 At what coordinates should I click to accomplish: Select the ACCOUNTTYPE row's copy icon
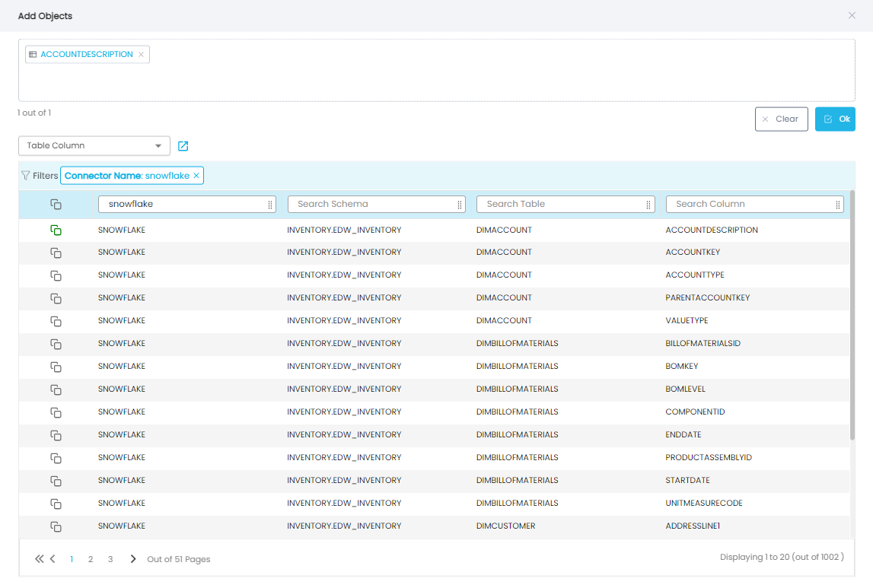coord(56,276)
